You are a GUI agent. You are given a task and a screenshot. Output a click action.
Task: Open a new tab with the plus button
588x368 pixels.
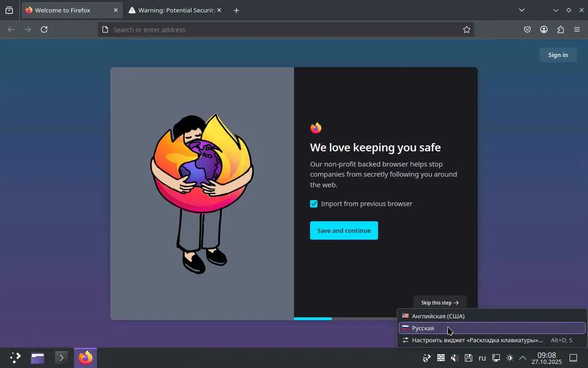coord(236,10)
